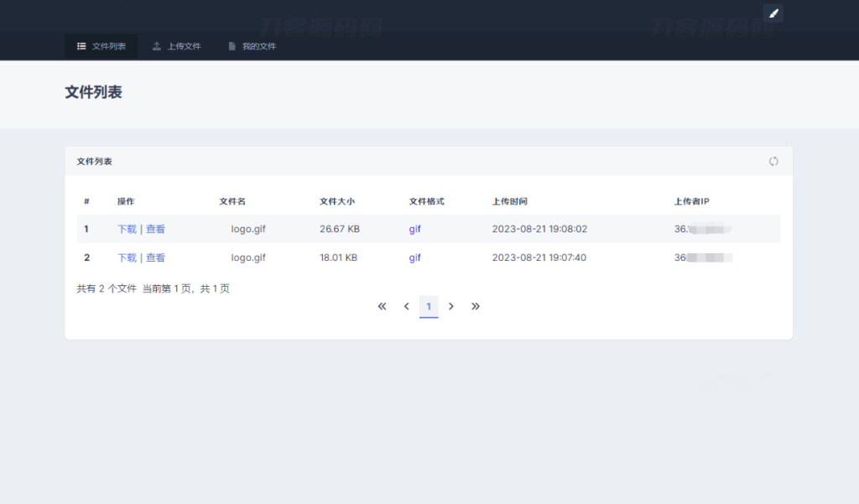Click the 上传时间 column header
The height and width of the screenshot is (504, 859).
pyautogui.click(x=509, y=201)
